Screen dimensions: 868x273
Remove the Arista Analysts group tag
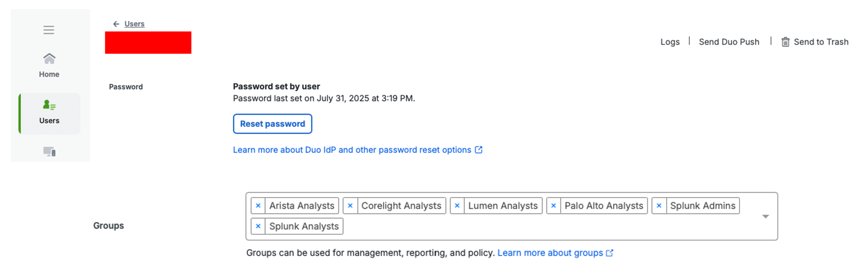(x=258, y=206)
